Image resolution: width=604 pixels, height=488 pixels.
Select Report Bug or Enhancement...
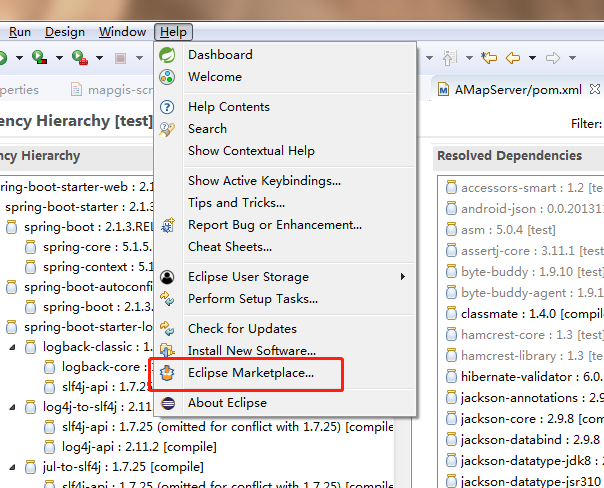coord(275,225)
